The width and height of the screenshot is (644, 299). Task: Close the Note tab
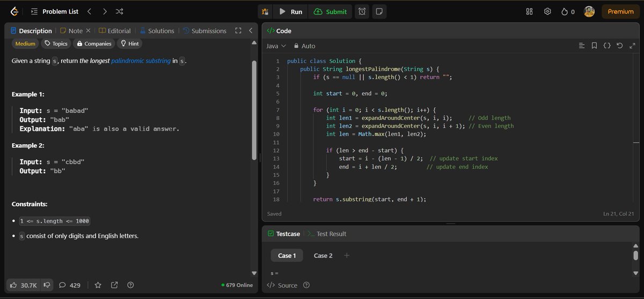tap(88, 31)
